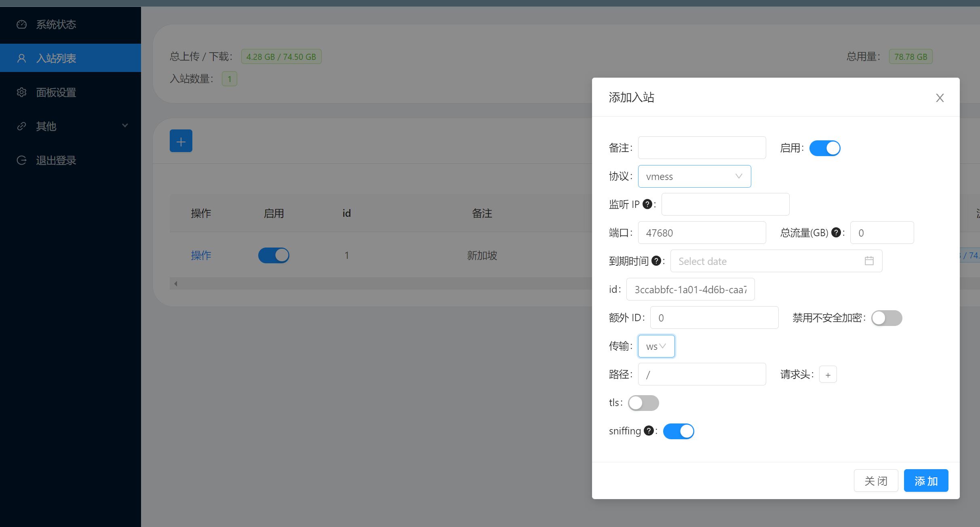This screenshot has height=527, width=980.
Task: Close the 添加入站 dialog with X
Action: click(940, 98)
